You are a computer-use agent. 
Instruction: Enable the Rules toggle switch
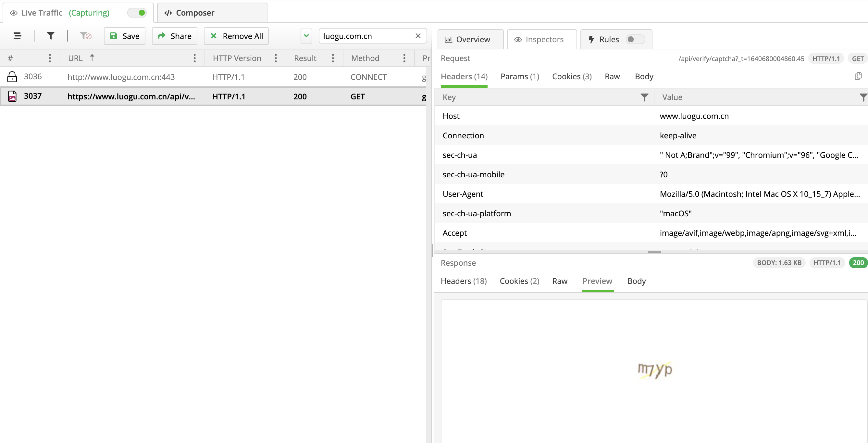pyautogui.click(x=635, y=39)
